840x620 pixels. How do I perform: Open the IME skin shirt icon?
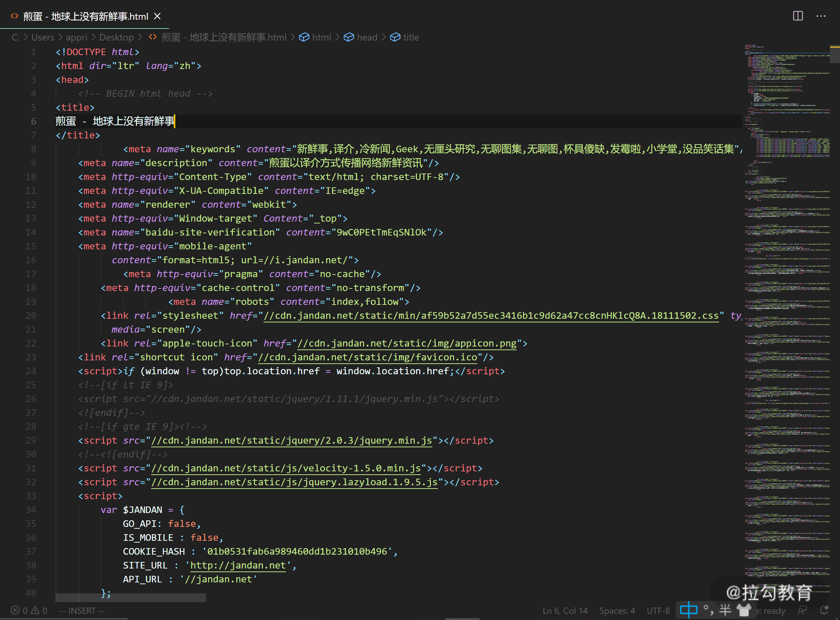744,610
